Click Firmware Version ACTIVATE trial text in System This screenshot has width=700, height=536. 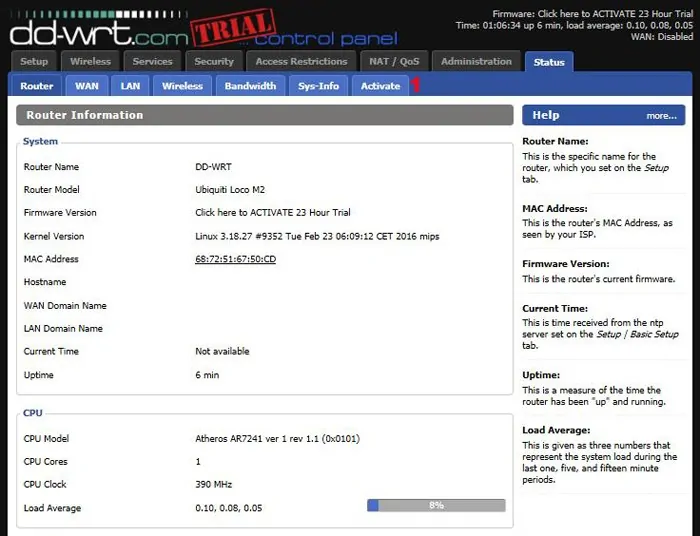point(273,212)
